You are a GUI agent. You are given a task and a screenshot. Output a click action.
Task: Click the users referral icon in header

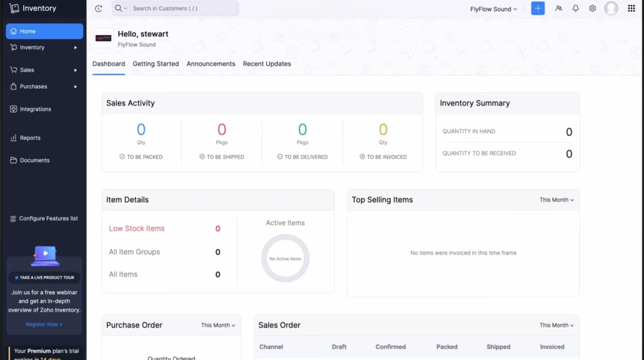click(x=558, y=8)
